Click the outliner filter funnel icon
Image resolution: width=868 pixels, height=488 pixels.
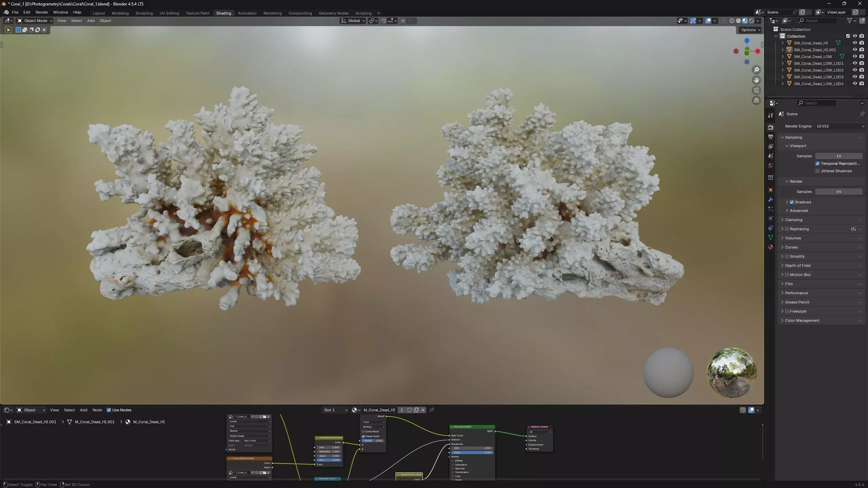click(x=850, y=21)
